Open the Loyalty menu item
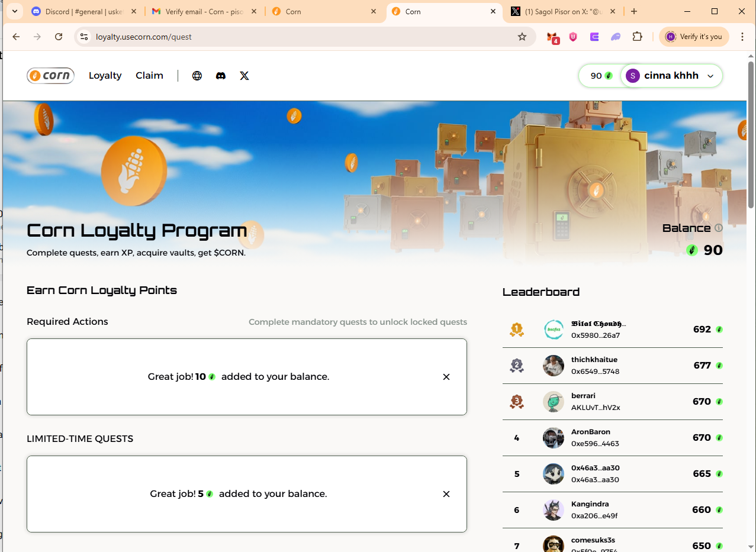The width and height of the screenshot is (756, 552). pyautogui.click(x=105, y=76)
